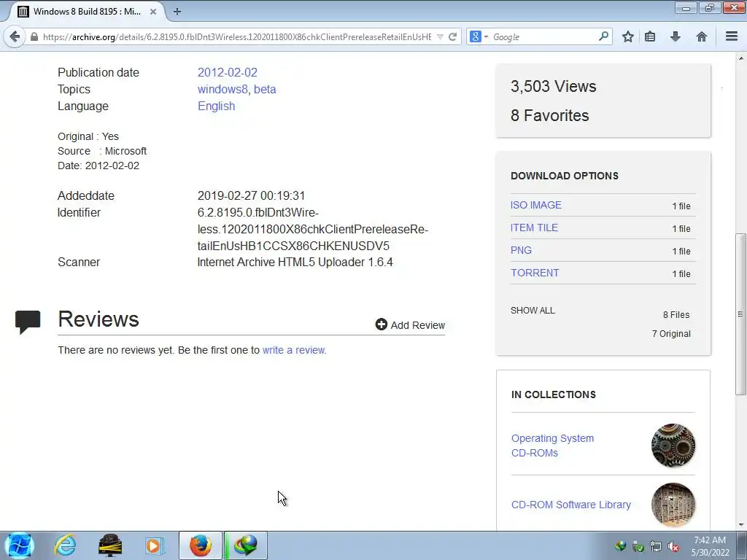Screen dimensions: 747x560
Task: Click SHOW ALL download files
Action: (533, 311)
